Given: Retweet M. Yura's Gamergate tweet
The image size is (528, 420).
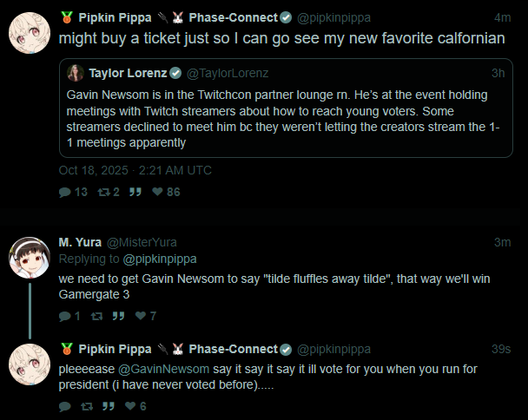Looking at the screenshot, I should 96,317.
